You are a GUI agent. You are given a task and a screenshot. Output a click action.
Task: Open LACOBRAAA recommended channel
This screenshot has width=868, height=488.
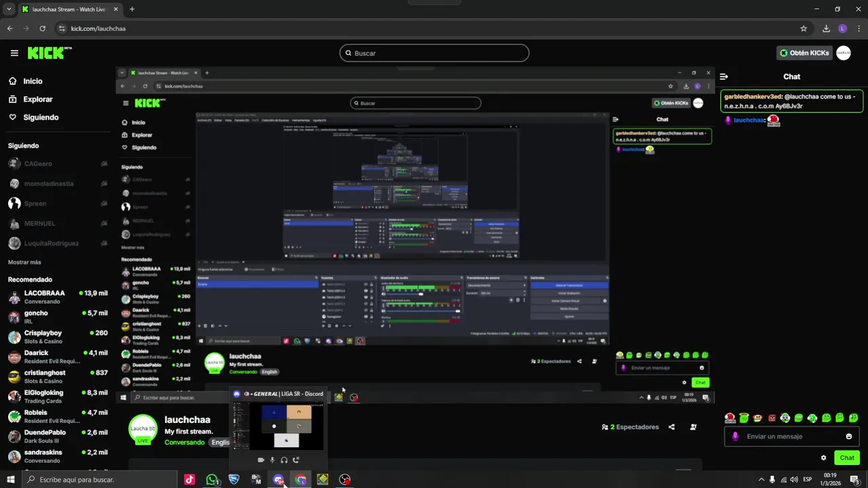coord(58,297)
